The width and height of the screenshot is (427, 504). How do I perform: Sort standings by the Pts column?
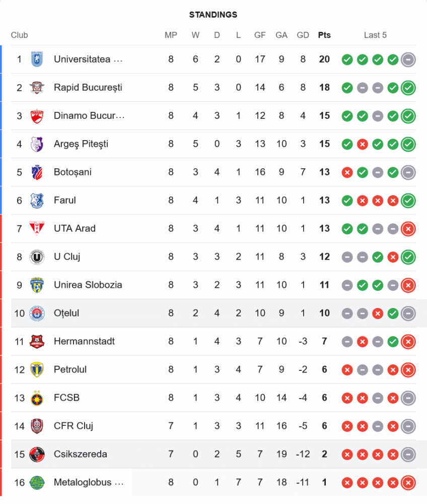(324, 35)
